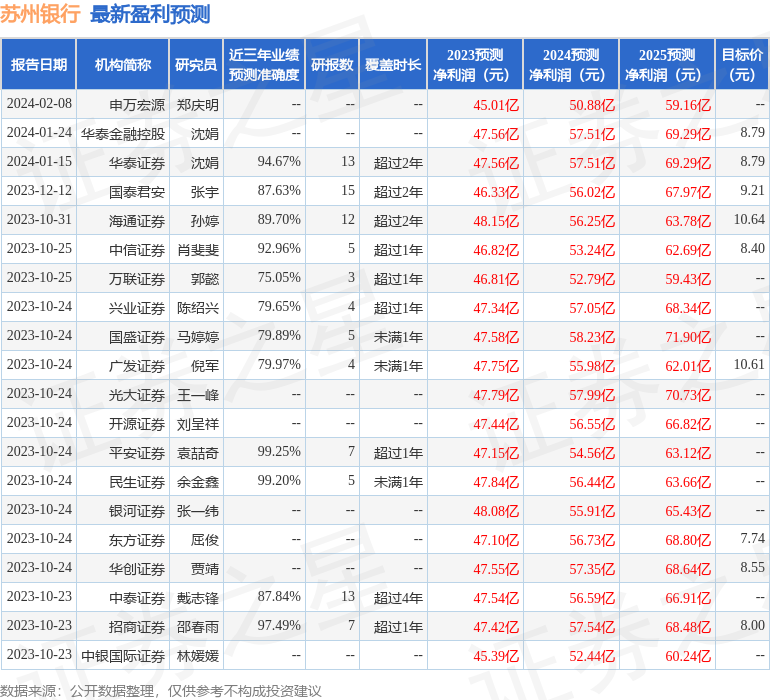This screenshot has width=770, height=700.
Task: Click the 最新盈利预测 heading
Action: pos(150,14)
